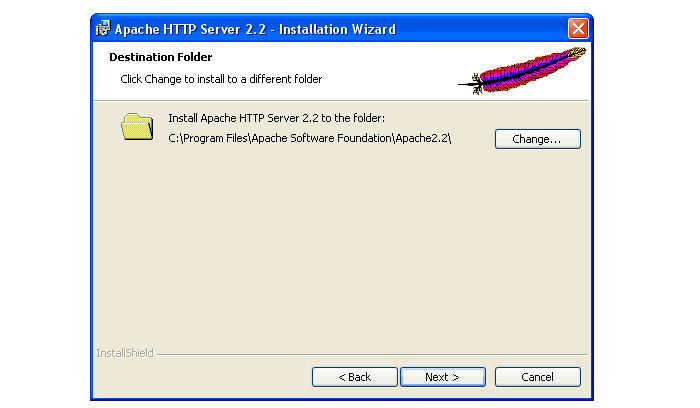
Task: Click the window title text
Action: click(255, 29)
